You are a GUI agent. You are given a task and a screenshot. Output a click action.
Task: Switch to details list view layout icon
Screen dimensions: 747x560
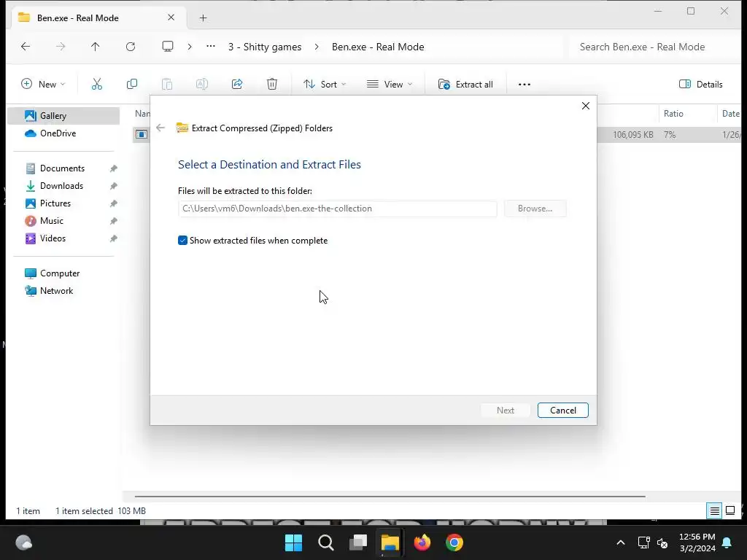(714, 511)
